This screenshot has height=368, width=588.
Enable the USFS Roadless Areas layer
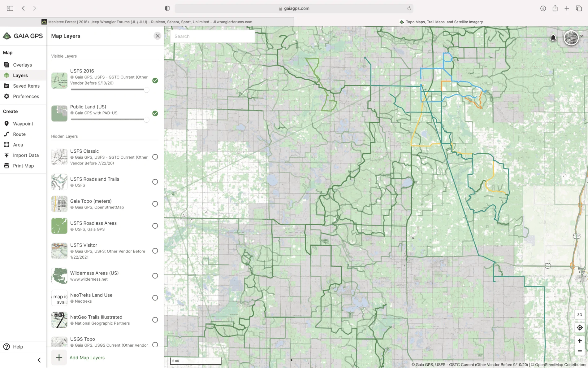(155, 226)
